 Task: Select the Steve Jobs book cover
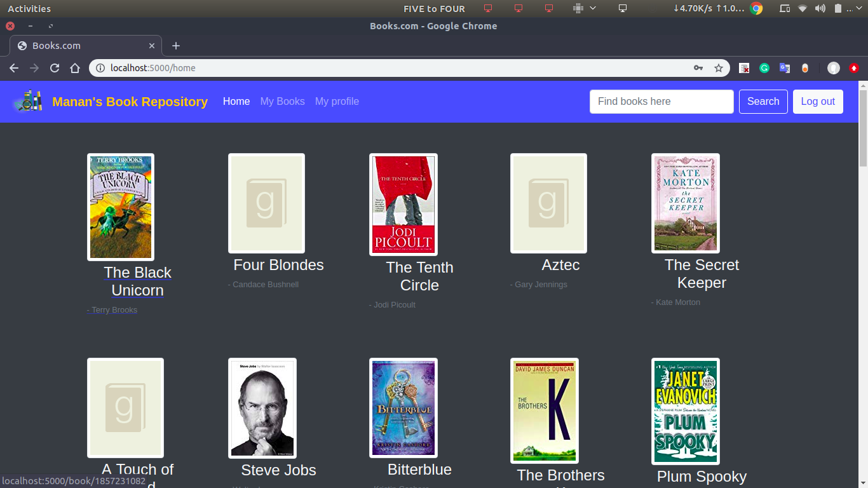[x=262, y=408]
